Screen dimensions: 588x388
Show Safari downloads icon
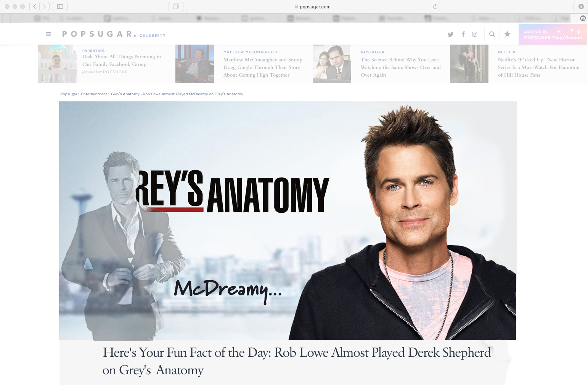tap(581, 6)
